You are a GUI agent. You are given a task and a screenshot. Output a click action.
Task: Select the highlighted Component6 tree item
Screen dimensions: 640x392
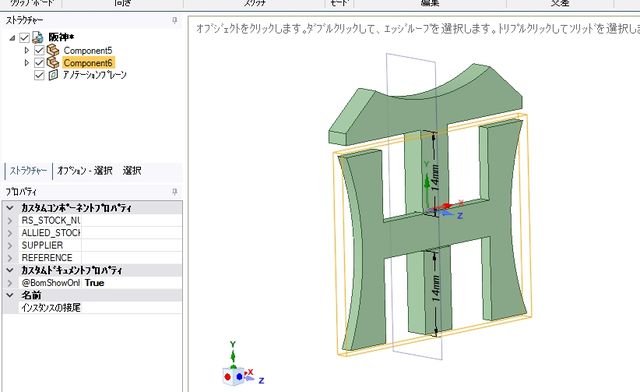pos(88,63)
